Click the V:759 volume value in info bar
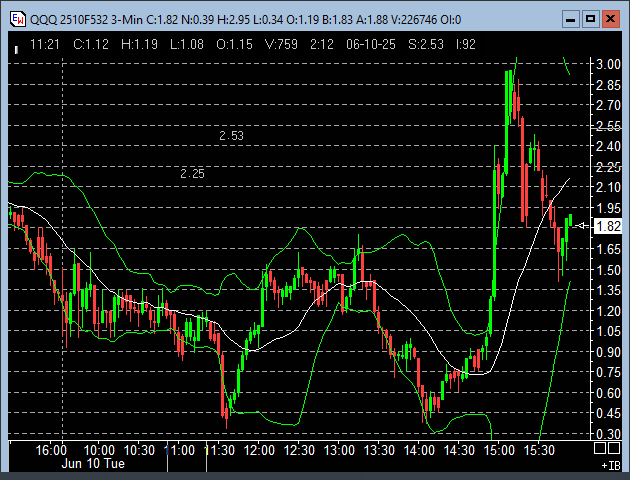The image size is (630, 480). [281, 44]
